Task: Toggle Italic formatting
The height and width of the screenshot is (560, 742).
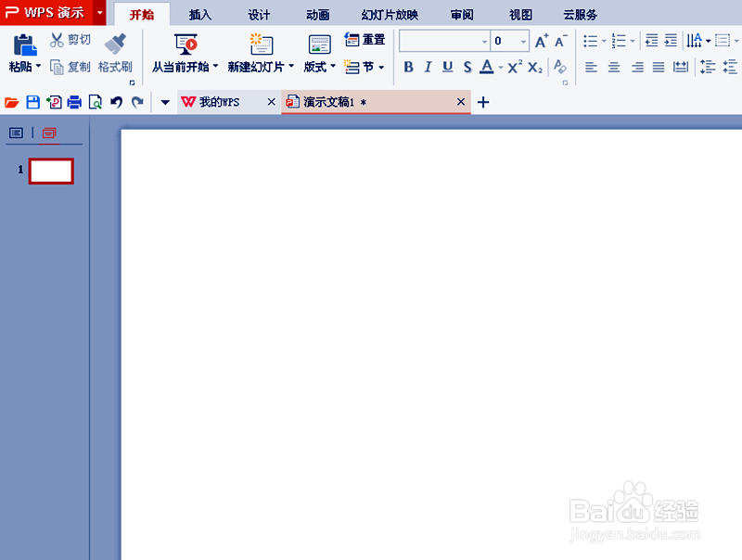Action: point(428,67)
